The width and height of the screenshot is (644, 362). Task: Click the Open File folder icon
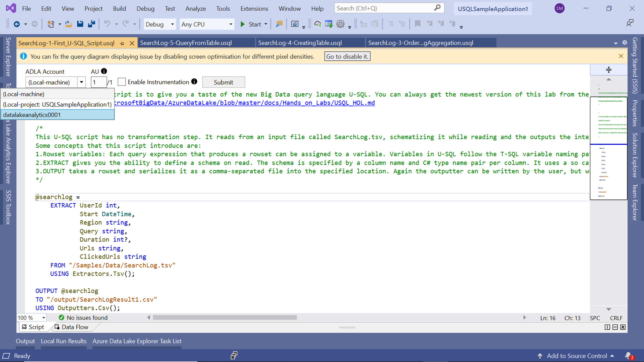pos(68,24)
